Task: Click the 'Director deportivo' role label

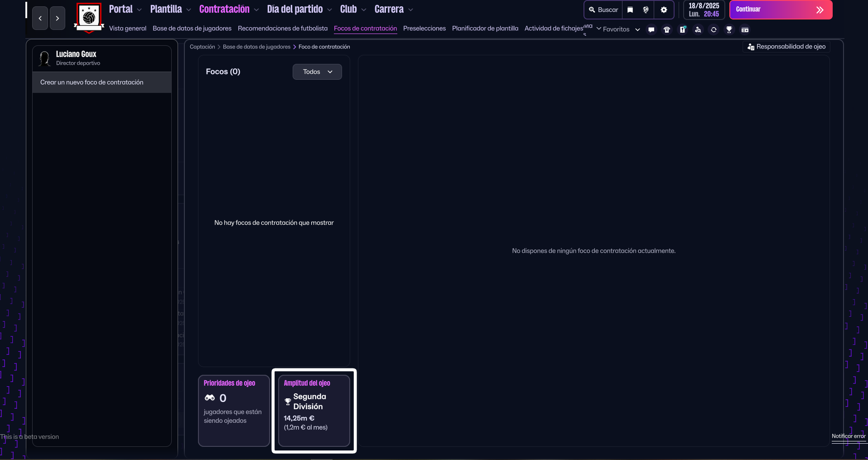Action: [78, 63]
